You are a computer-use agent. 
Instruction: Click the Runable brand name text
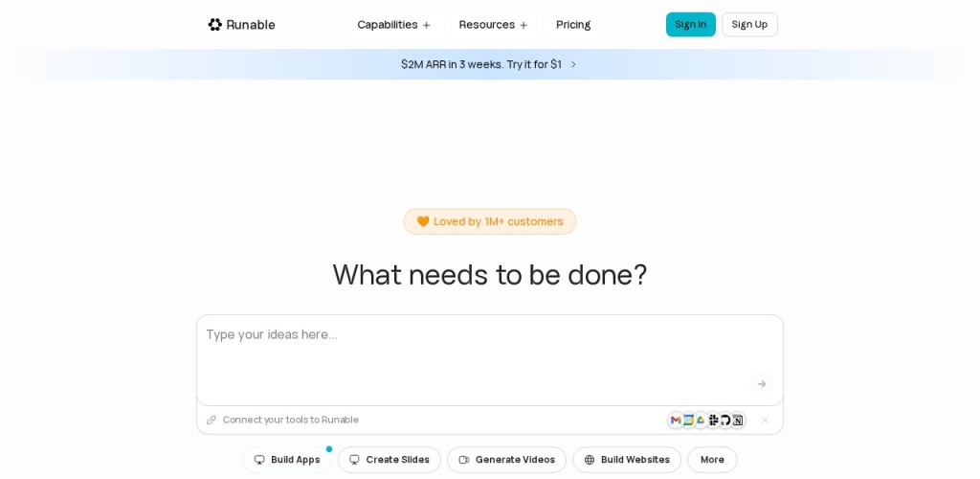point(251,24)
